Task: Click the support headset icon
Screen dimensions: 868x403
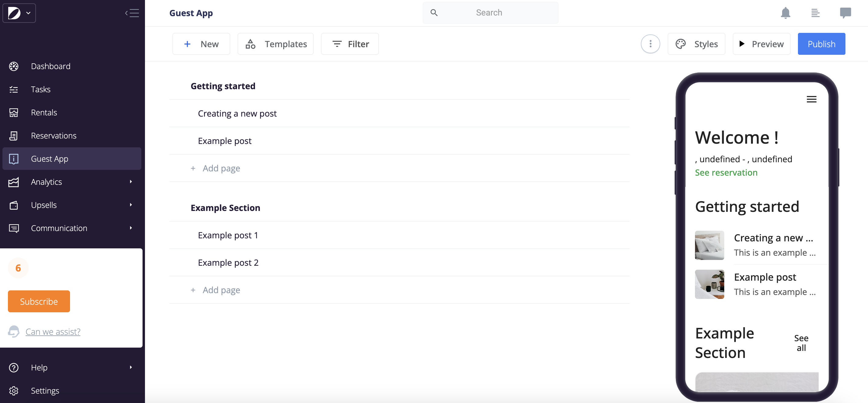Action: point(13,331)
